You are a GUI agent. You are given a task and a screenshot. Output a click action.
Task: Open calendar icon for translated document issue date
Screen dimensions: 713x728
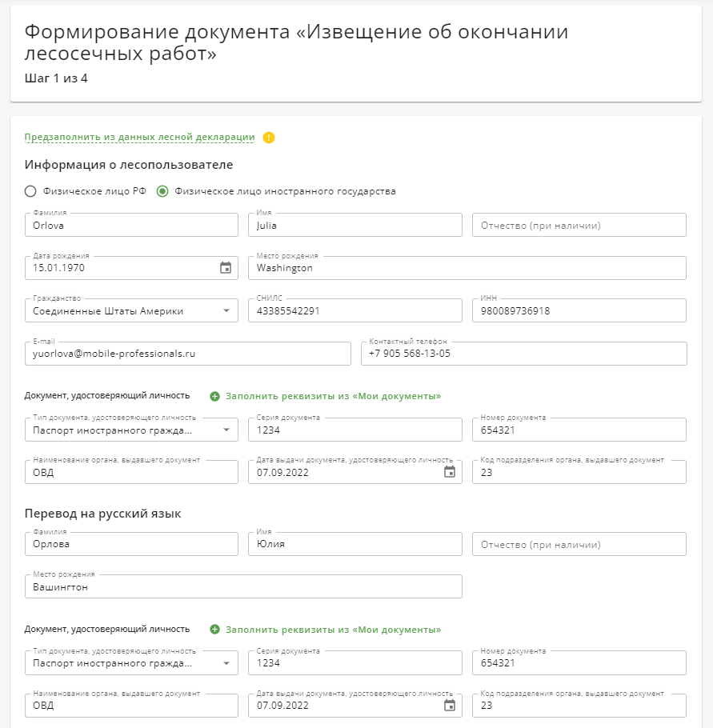point(449,706)
